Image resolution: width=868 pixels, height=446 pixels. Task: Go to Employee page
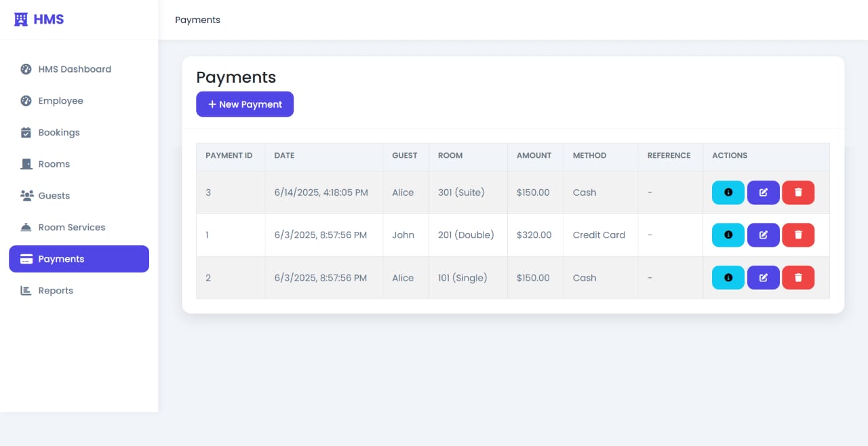79,101
